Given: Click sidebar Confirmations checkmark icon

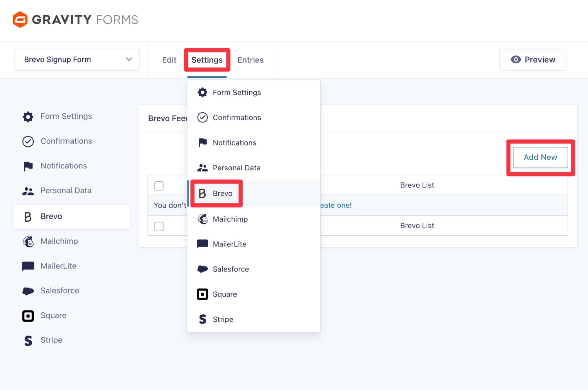Looking at the screenshot, I should coord(28,141).
